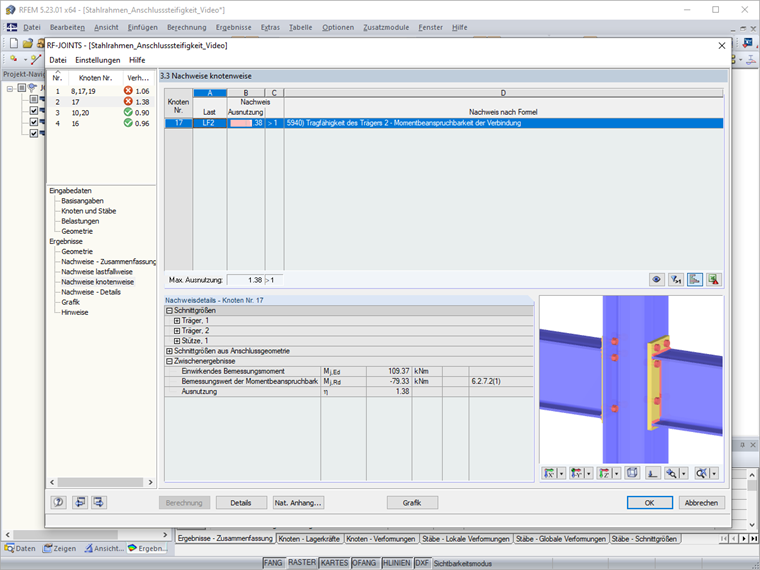Toggle OFANG object snap in status bar
This screenshot has width=760, height=570.
point(364,563)
